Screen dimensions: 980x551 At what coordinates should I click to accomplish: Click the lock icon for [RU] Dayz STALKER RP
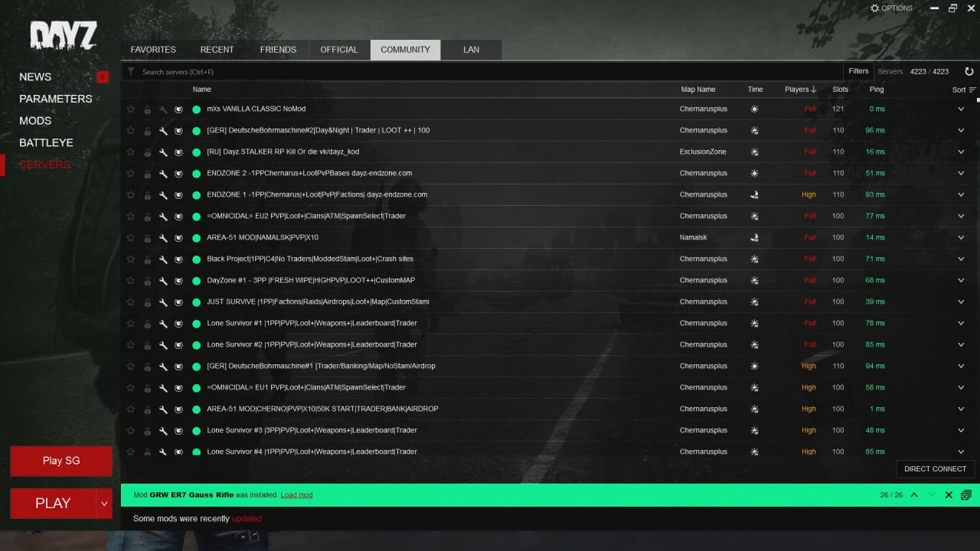(x=147, y=152)
